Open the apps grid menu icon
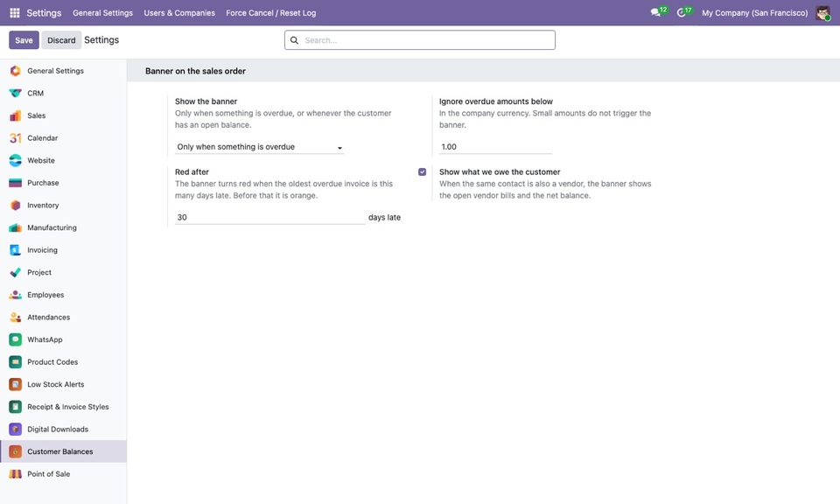840x504 pixels. (15, 13)
